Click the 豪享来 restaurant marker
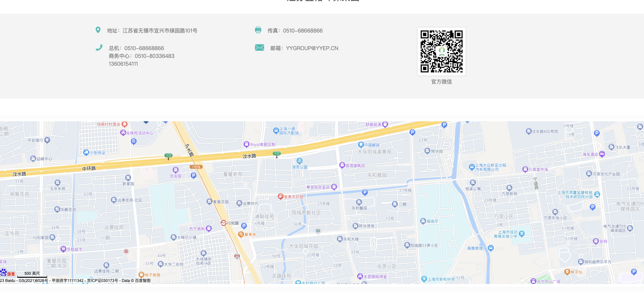 coord(241,234)
